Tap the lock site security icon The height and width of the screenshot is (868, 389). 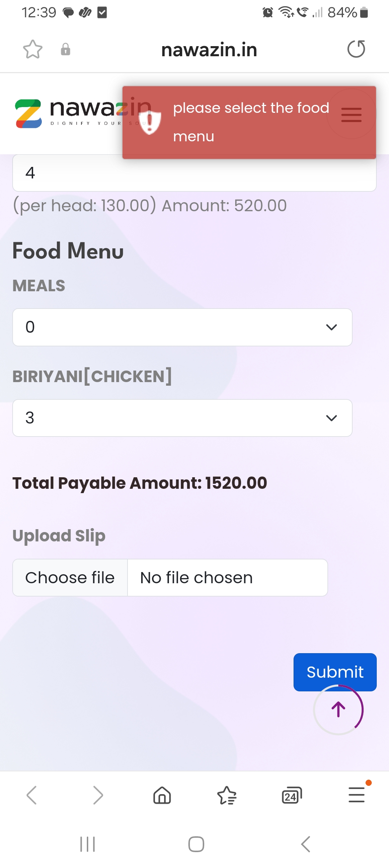65,49
